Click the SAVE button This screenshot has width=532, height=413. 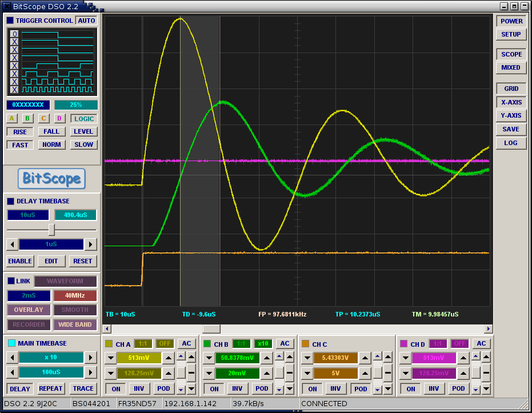(511, 129)
